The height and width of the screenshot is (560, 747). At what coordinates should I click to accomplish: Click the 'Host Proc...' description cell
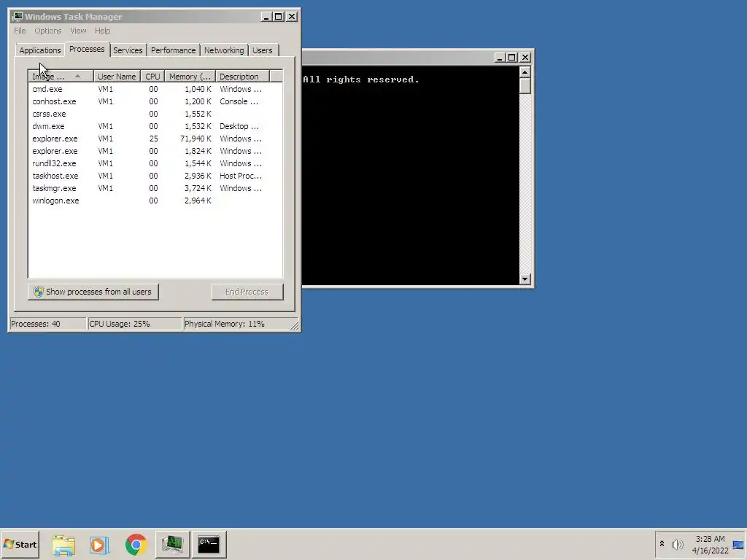tap(241, 176)
